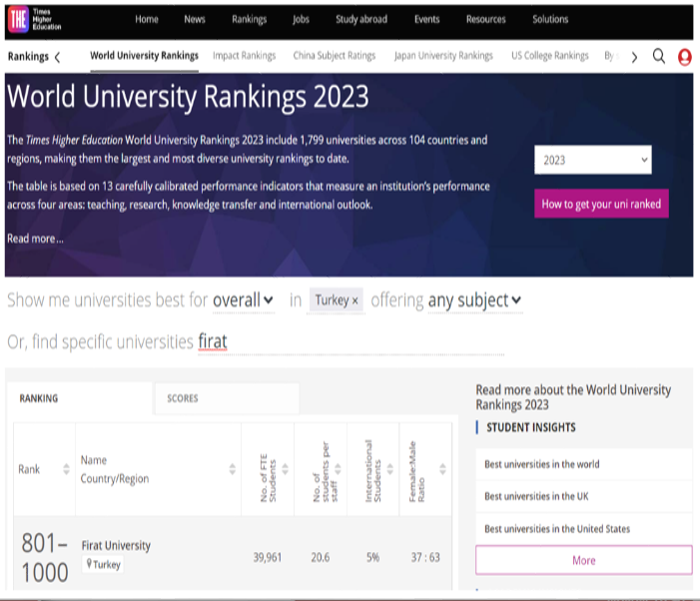Image resolution: width=700 pixels, height=601 pixels.
Task: Open Solutions in top navigation
Action: (x=550, y=19)
